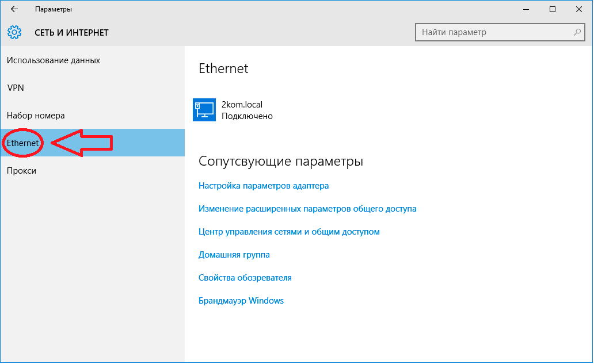
Task: Open Прокси settings section
Action: pyautogui.click(x=93, y=171)
